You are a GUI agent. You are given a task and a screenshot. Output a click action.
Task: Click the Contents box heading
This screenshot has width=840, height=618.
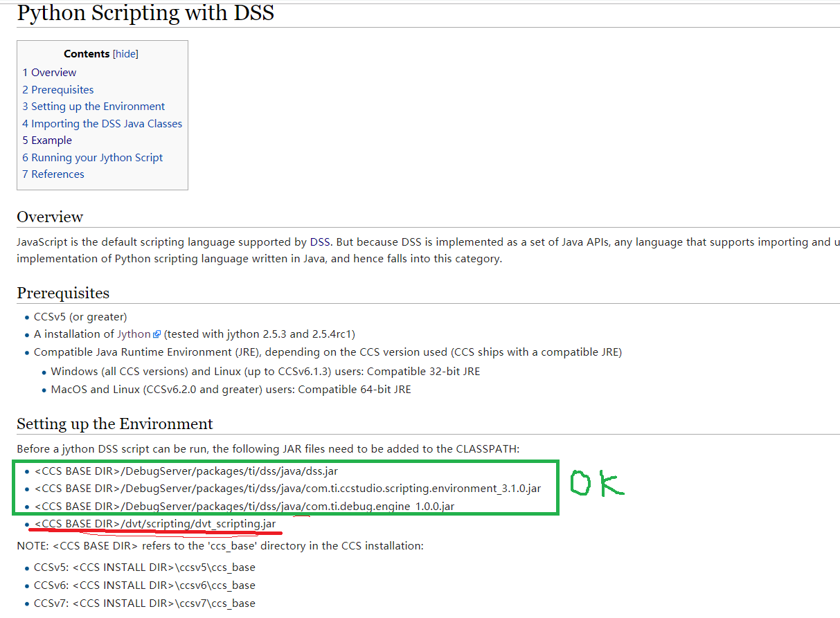click(87, 54)
